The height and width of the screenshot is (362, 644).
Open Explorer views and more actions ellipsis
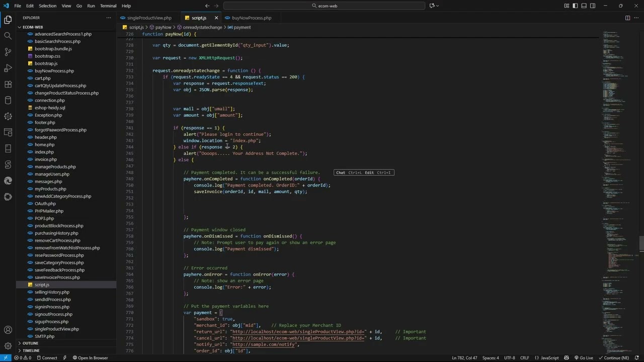[x=108, y=18]
